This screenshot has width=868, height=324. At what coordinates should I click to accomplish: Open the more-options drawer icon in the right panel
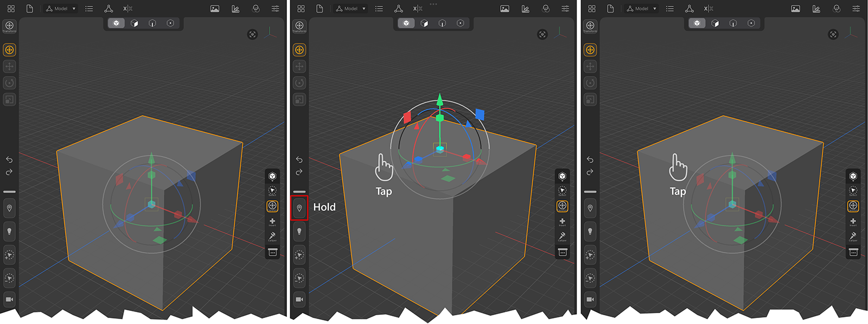point(853,252)
